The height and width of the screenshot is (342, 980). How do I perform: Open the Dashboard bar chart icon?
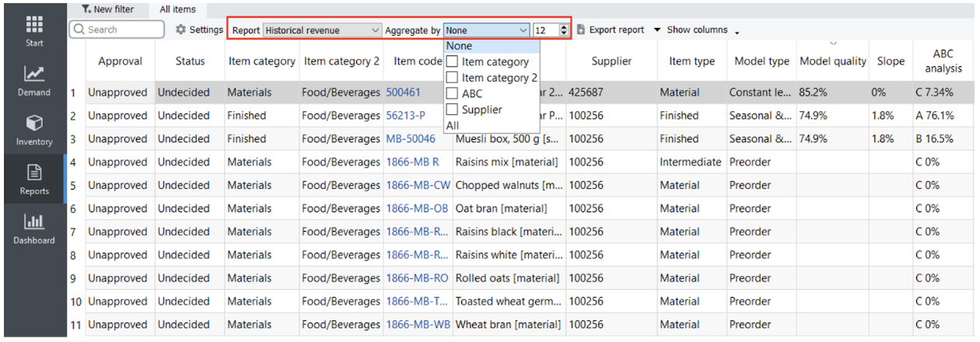34,222
